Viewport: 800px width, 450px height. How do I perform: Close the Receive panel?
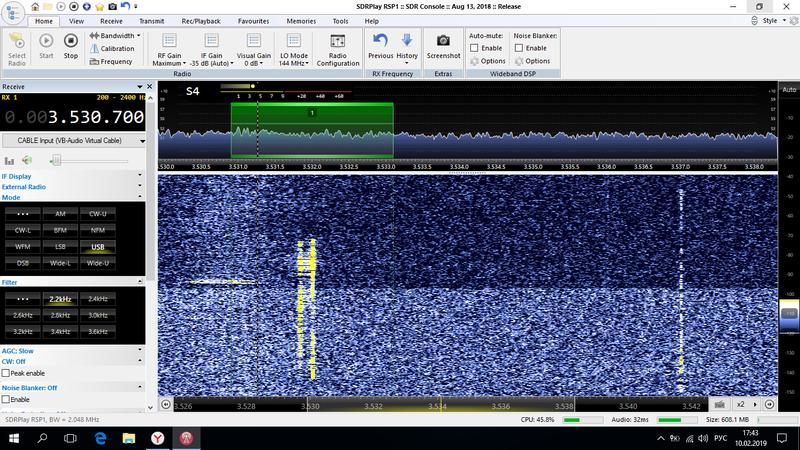tap(149, 86)
